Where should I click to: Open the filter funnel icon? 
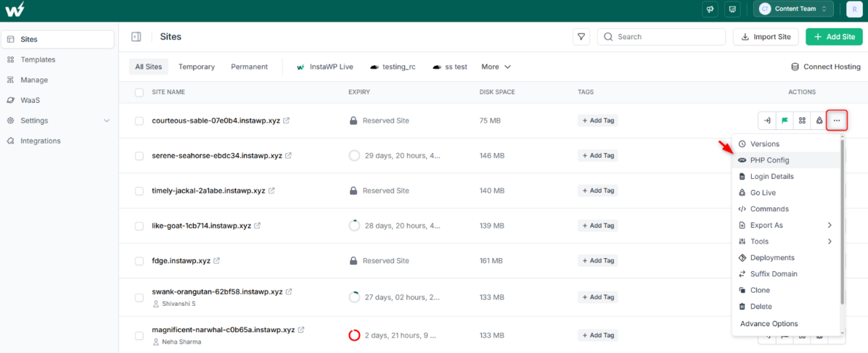[x=581, y=36]
